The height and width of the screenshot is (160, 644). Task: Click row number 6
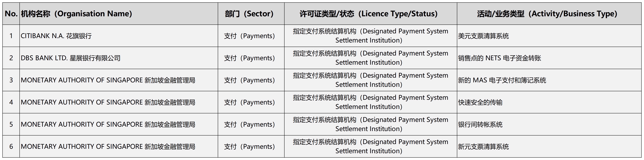click(x=11, y=147)
